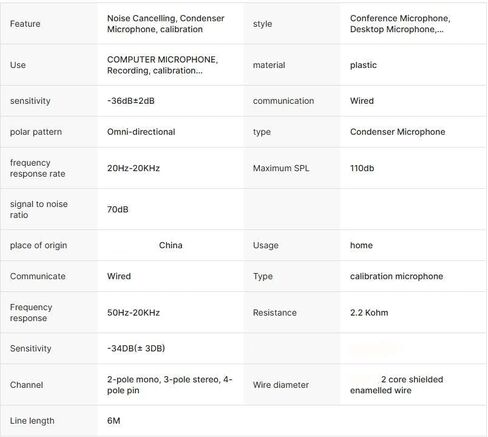This screenshot has width=488, height=437.
Task: Click the 50Hz-20KHz frequency response value
Action: pos(133,313)
